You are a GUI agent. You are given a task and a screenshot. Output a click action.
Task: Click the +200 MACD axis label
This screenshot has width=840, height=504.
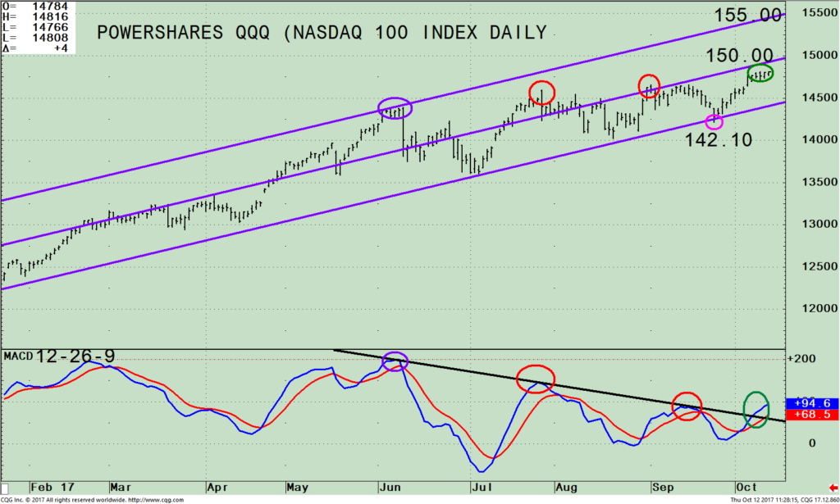coord(801,359)
